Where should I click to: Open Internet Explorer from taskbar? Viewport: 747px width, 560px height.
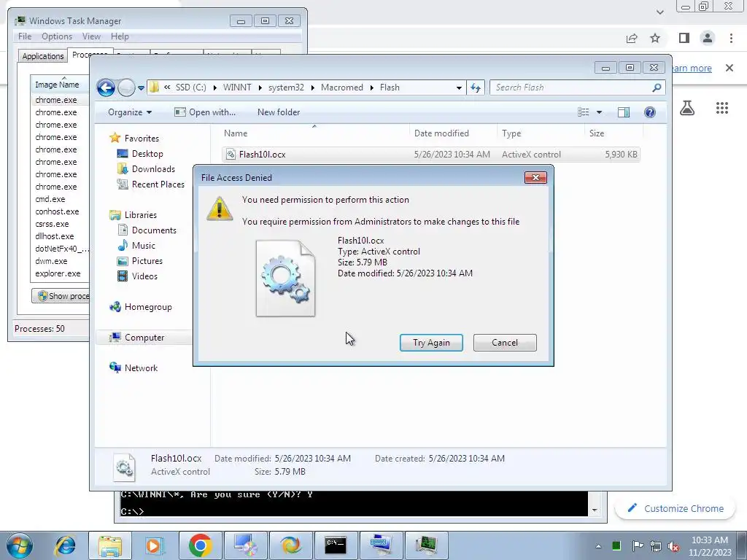point(65,545)
